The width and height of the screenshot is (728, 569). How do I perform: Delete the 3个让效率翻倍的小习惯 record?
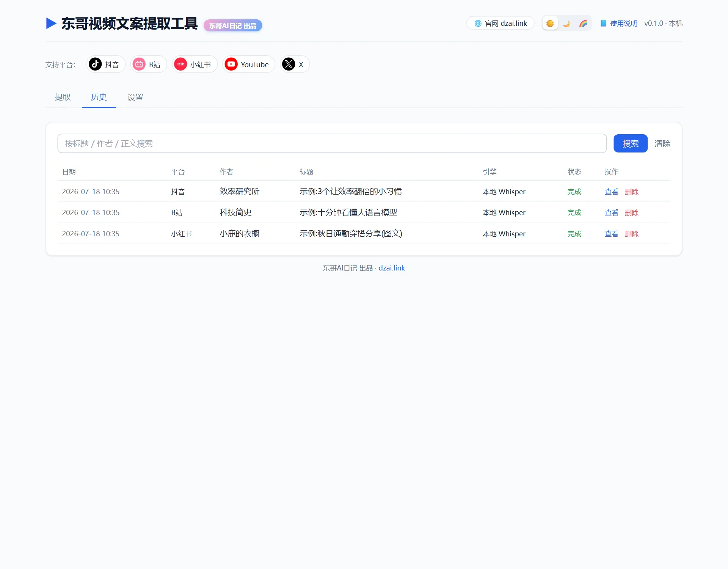[x=632, y=192]
